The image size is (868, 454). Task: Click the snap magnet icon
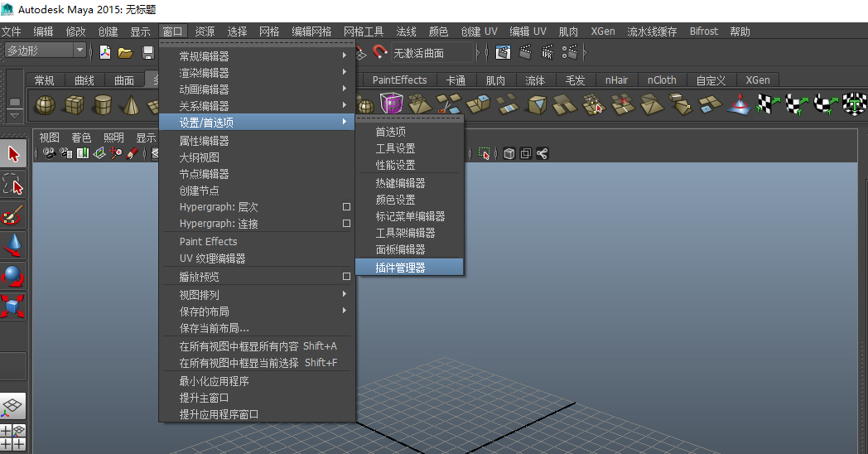coord(379,52)
